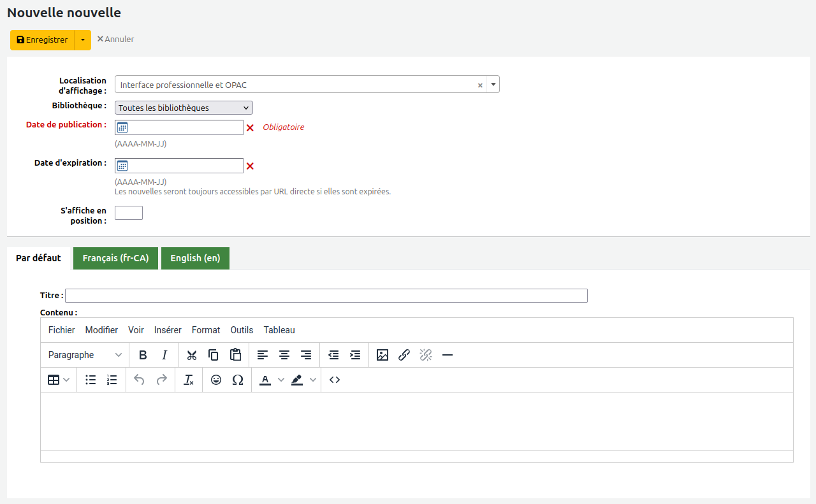The image size is (816, 504).
Task: Expand the Localisation d'affichage dropdown arrow
Action: tap(493, 84)
